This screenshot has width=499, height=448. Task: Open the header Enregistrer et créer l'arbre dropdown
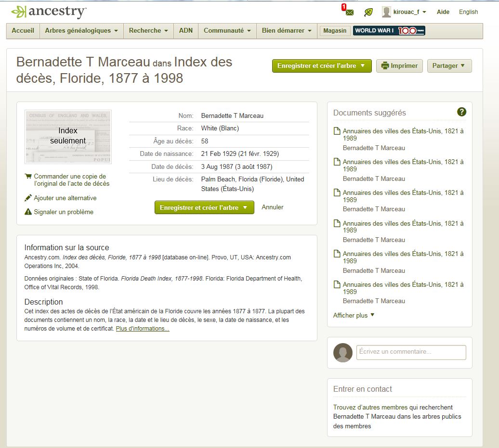point(322,66)
